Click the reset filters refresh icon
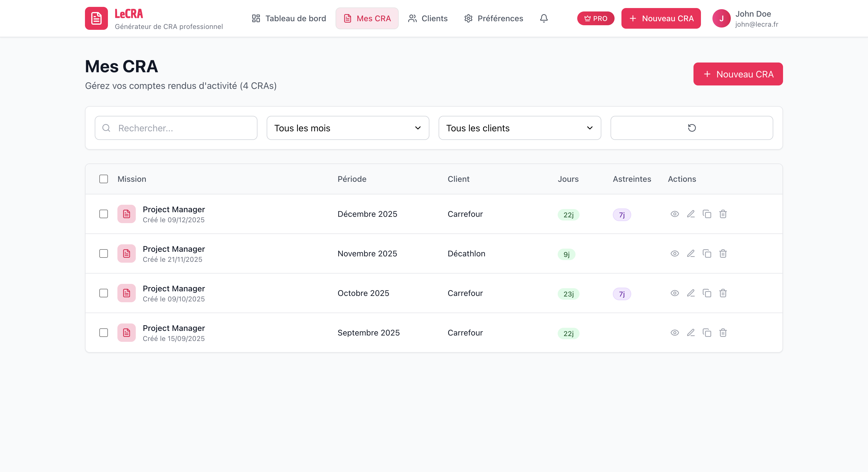This screenshot has height=472, width=868. pos(691,128)
